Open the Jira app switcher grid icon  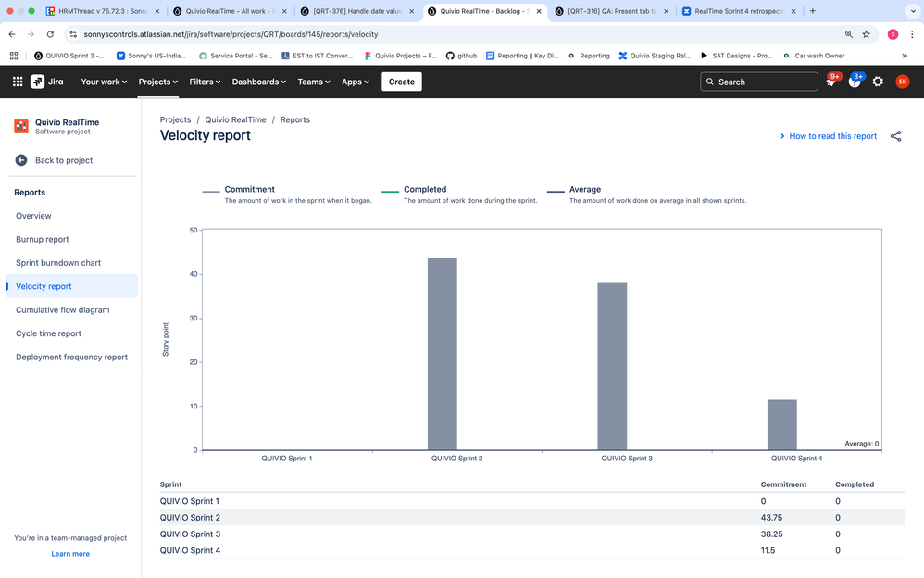point(18,82)
